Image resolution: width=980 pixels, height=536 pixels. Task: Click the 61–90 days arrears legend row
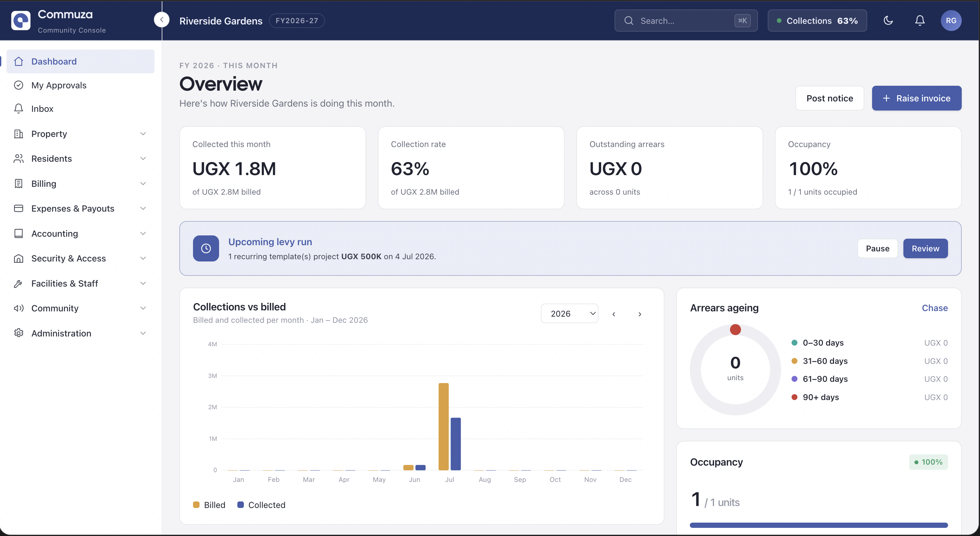click(869, 379)
